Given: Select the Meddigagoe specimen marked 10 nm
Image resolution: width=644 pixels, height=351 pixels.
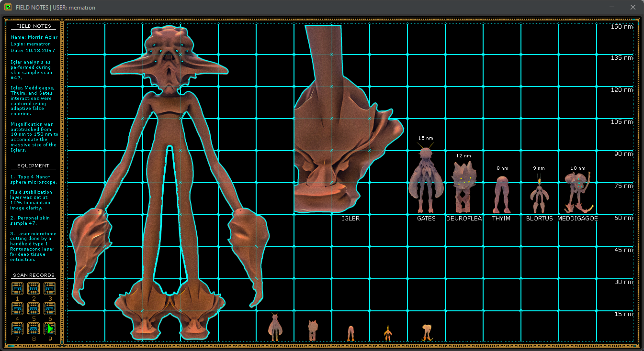Looking at the screenshot, I should pyautogui.click(x=577, y=192).
